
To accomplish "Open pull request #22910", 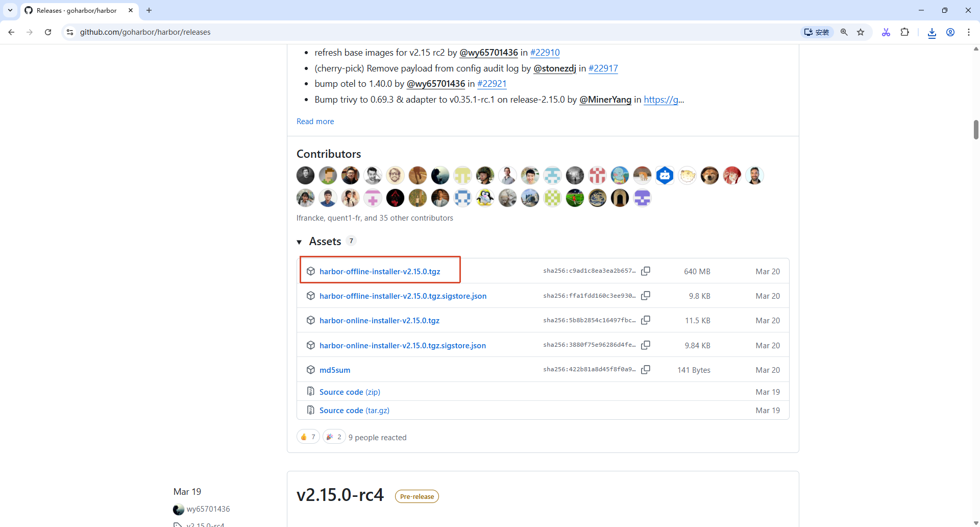I will tap(545, 53).
